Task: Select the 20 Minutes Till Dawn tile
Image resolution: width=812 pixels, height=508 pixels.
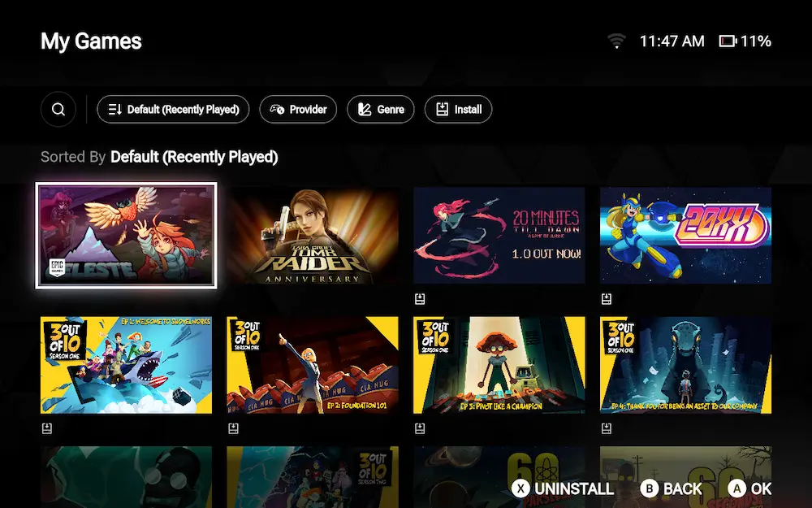Action: [x=499, y=236]
